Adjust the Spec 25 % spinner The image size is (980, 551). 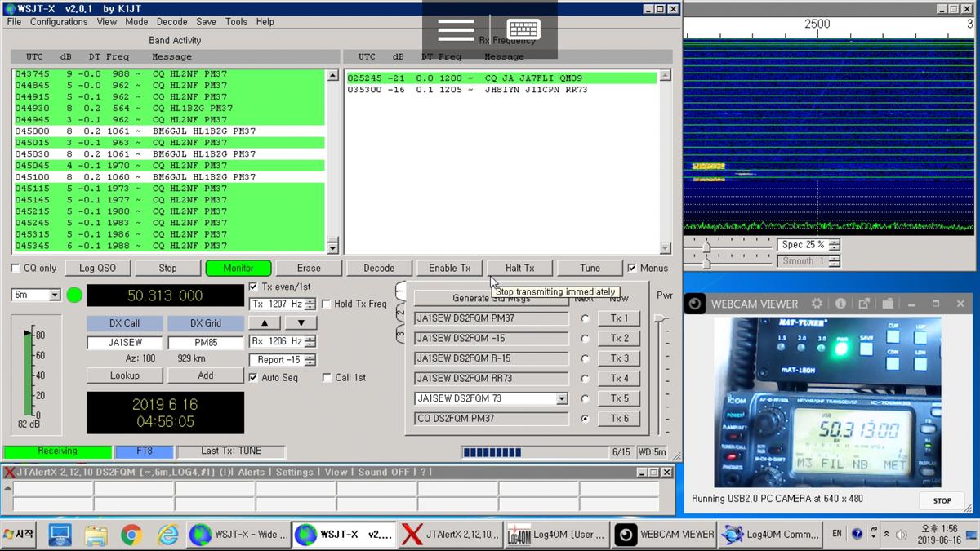[x=834, y=245]
